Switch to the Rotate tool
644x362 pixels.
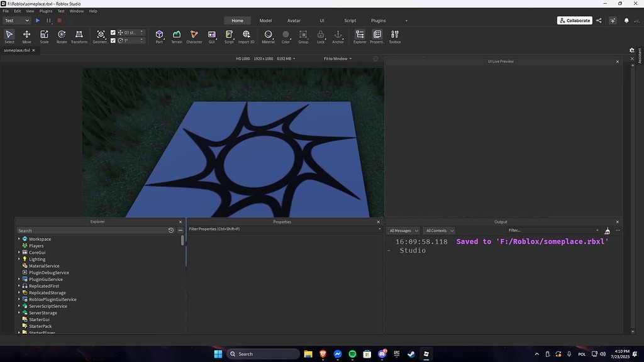(62, 36)
